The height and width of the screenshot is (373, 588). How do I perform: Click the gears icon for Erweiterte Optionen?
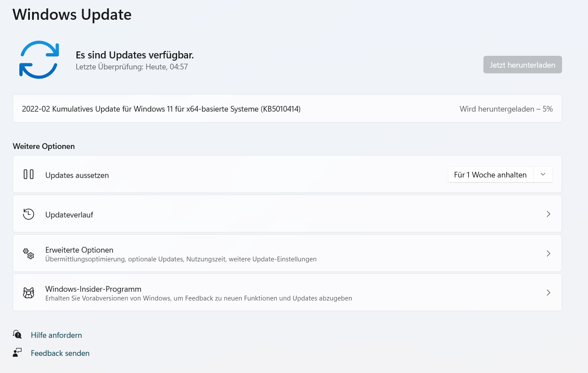pos(29,253)
